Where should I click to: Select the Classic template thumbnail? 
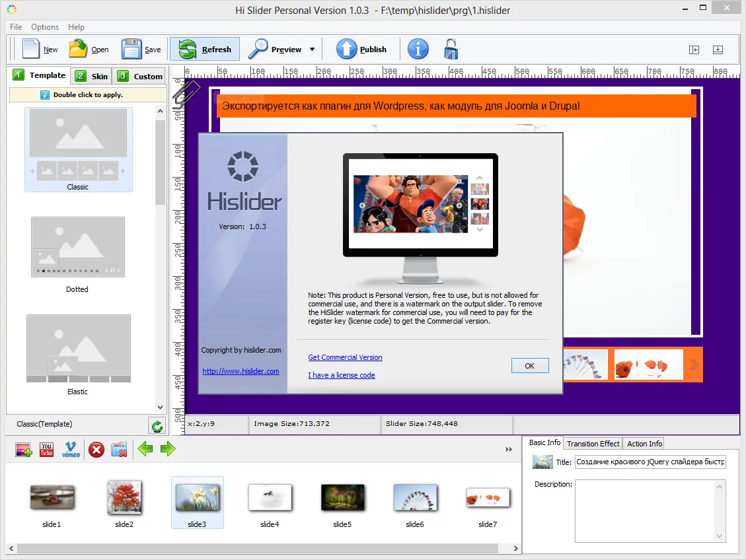pyautogui.click(x=78, y=149)
